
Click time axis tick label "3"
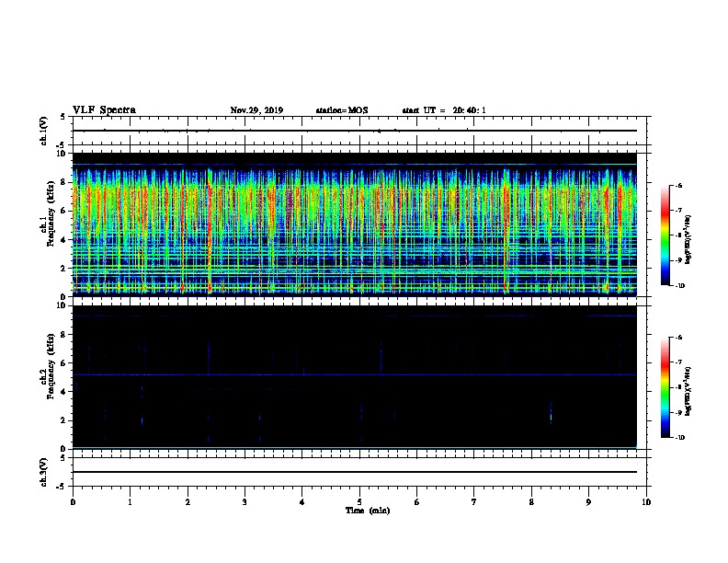pyautogui.click(x=245, y=502)
